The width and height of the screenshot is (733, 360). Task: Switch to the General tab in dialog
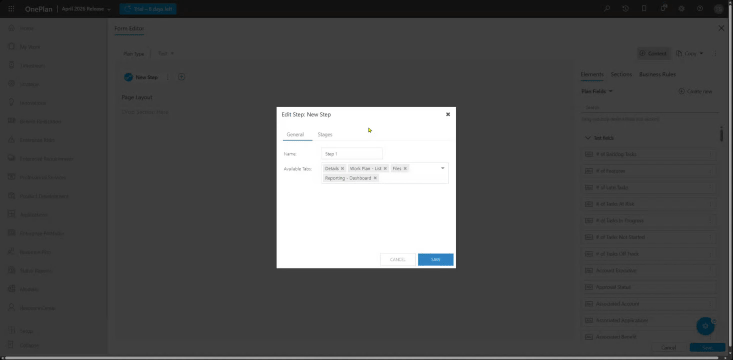coord(295,135)
